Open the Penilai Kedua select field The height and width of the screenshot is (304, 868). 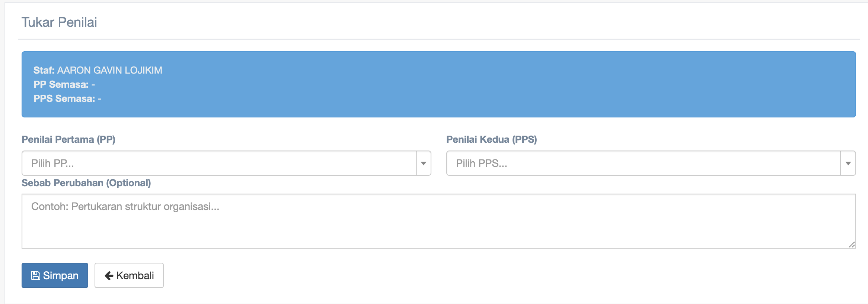[x=643, y=163]
